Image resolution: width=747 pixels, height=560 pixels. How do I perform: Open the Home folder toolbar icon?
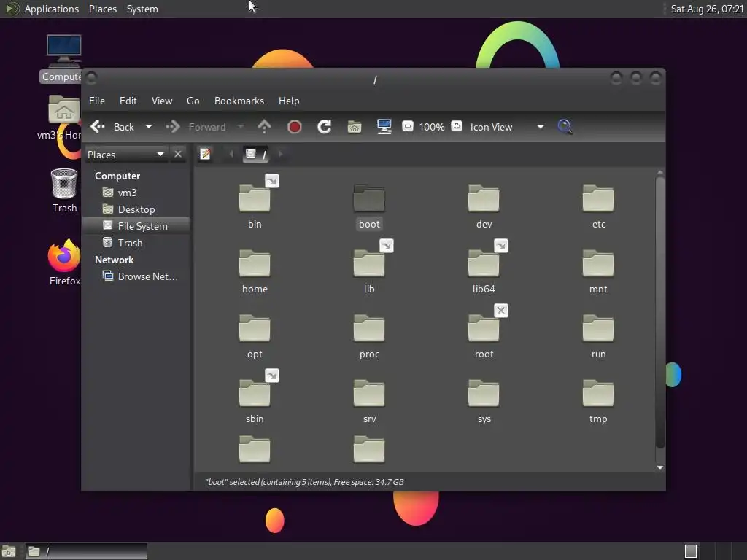[x=355, y=127]
